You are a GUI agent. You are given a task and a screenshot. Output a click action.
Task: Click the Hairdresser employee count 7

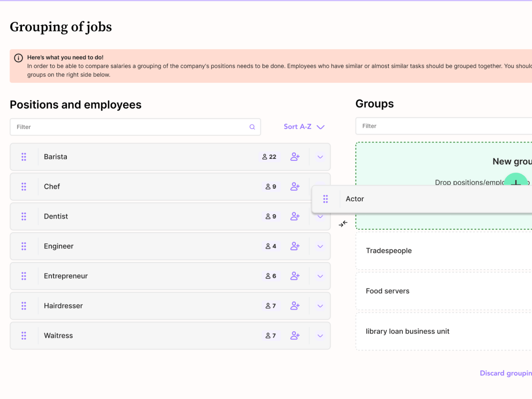[271, 306]
